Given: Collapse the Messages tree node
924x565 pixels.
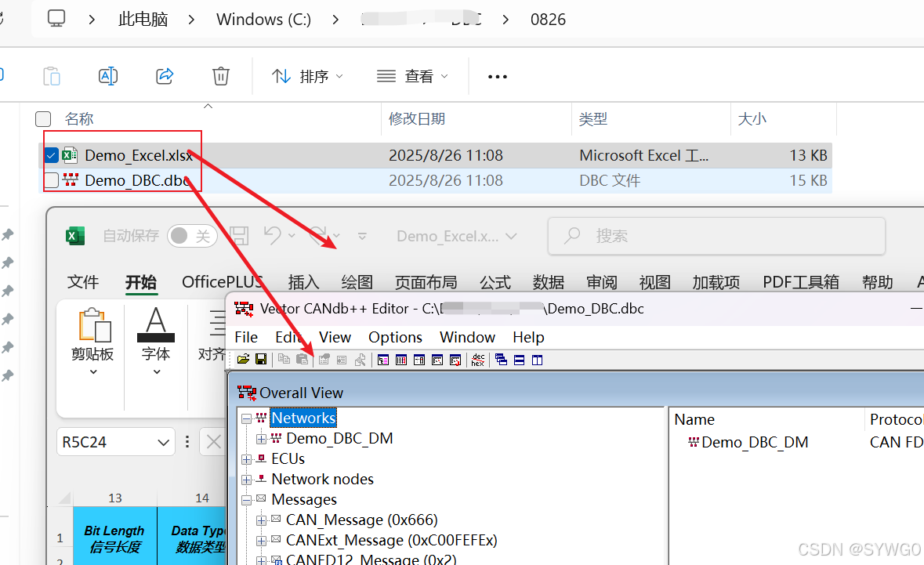Looking at the screenshot, I should [x=246, y=500].
